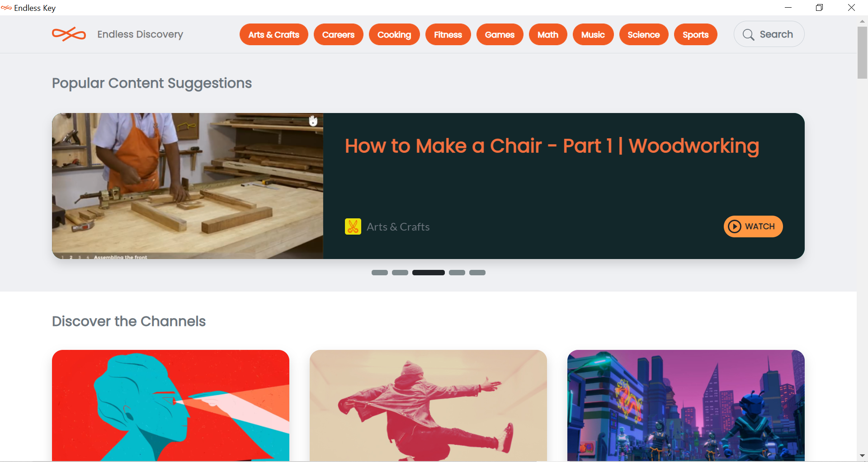Click the How to Make a Chair title
868x462 pixels.
tap(552, 146)
